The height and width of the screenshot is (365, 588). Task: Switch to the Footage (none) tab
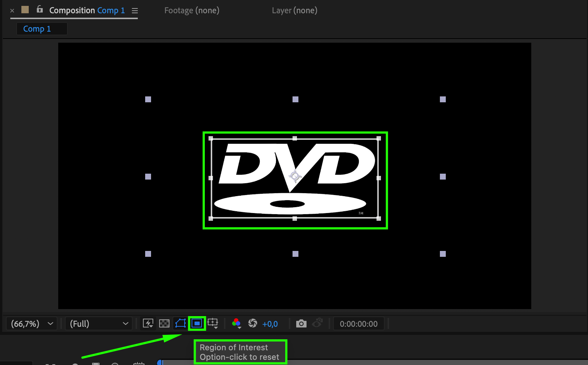pos(192,10)
